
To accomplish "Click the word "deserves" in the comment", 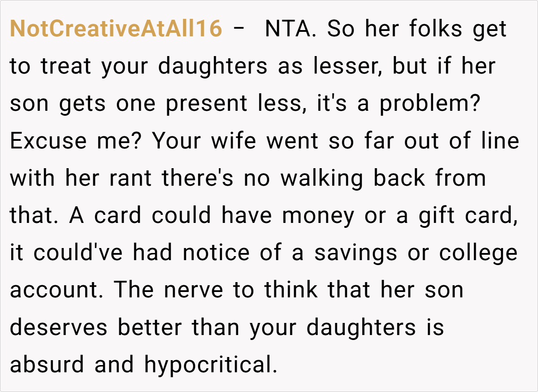I will (59, 327).
